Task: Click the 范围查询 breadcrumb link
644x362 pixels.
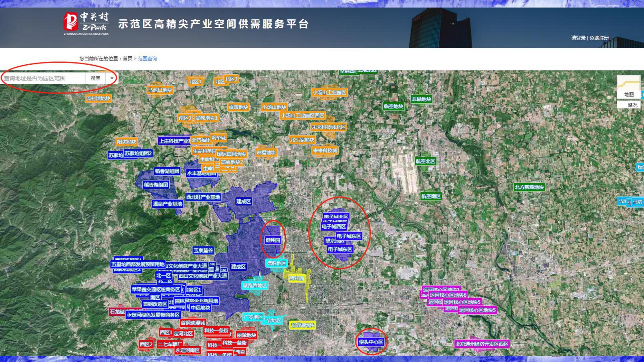Action: click(147, 59)
